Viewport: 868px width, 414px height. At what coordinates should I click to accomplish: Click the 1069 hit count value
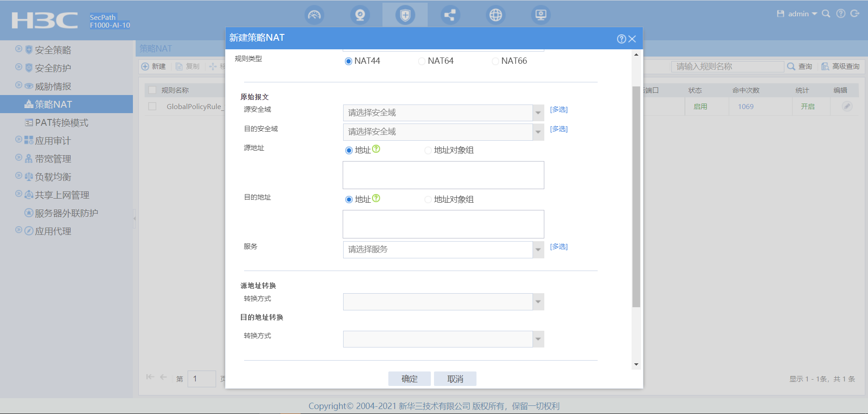click(x=745, y=106)
